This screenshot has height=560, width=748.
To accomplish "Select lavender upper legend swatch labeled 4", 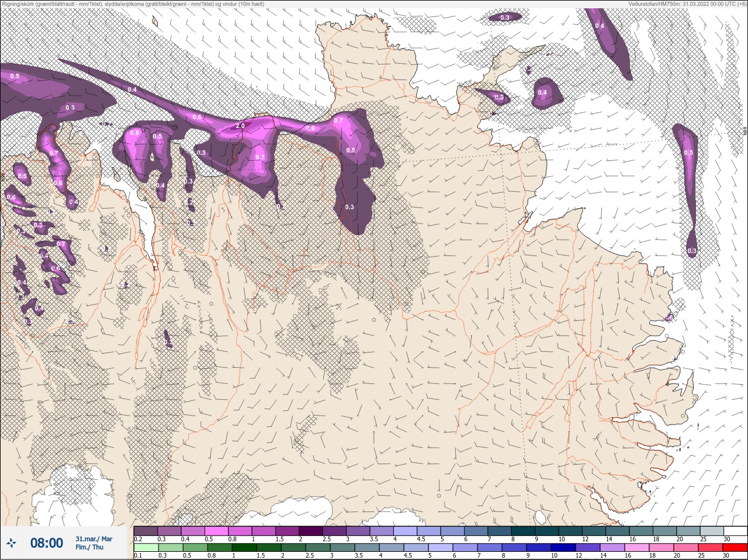I will click(x=406, y=530).
